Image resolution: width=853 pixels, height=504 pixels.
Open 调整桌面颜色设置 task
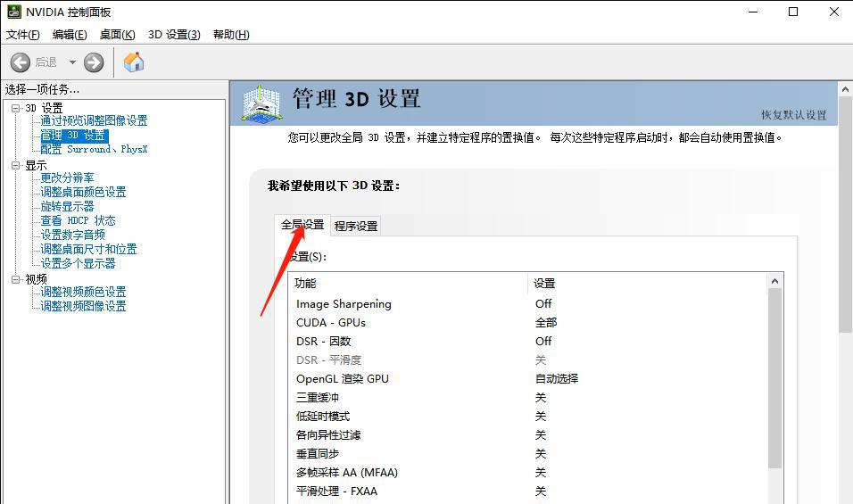click(x=83, y=192)
